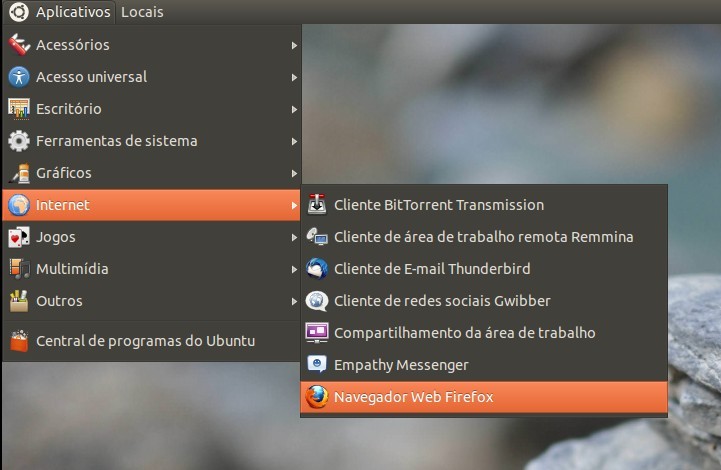This screenshot has width=721, height=470.
Task: Click the Firefox icon in Internet submenu
Action: 317,397
